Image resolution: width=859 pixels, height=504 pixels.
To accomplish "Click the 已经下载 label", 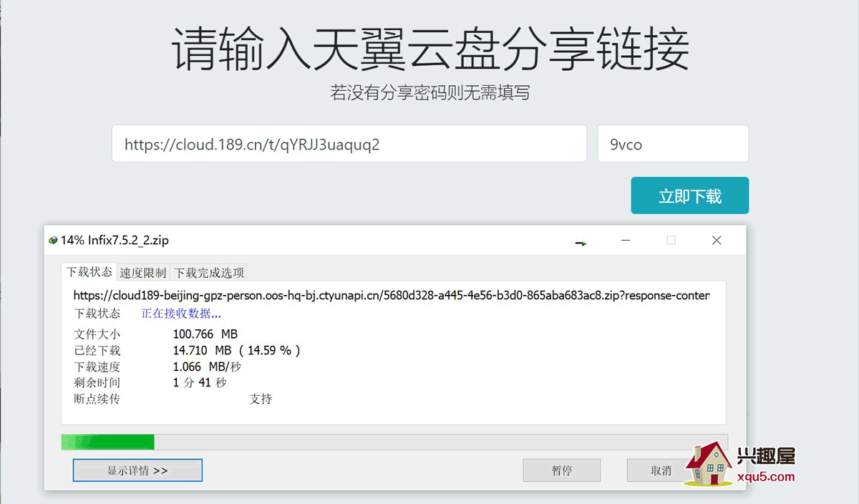I will (97, 351).
